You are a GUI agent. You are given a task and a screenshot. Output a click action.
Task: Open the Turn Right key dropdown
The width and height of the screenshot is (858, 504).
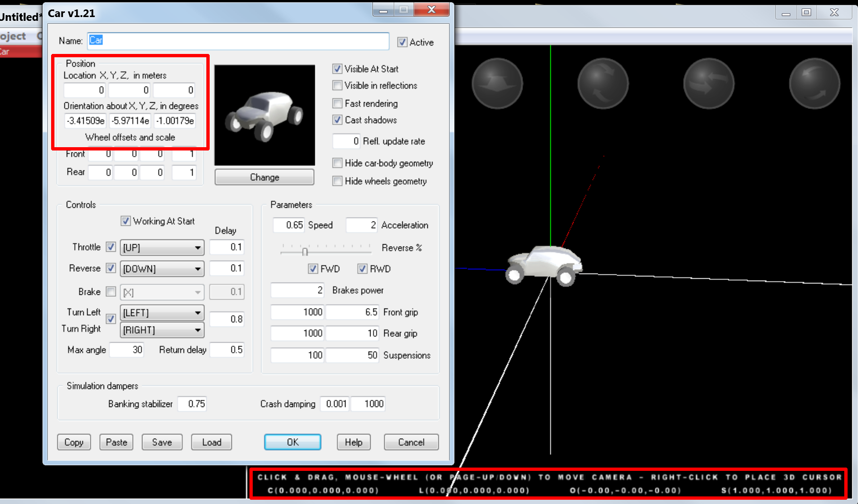tap(162, 330)
